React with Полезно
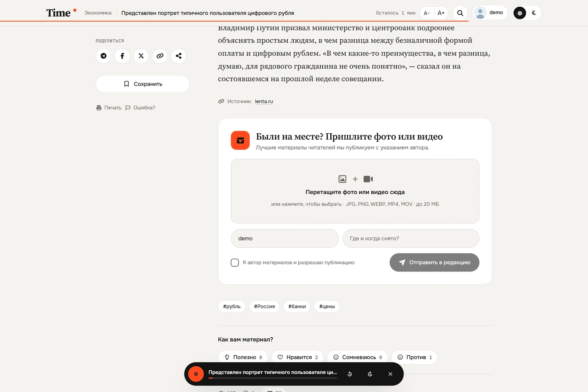Image resolution: width=588 pixels, height=392 pixels. tap(243, 357)
